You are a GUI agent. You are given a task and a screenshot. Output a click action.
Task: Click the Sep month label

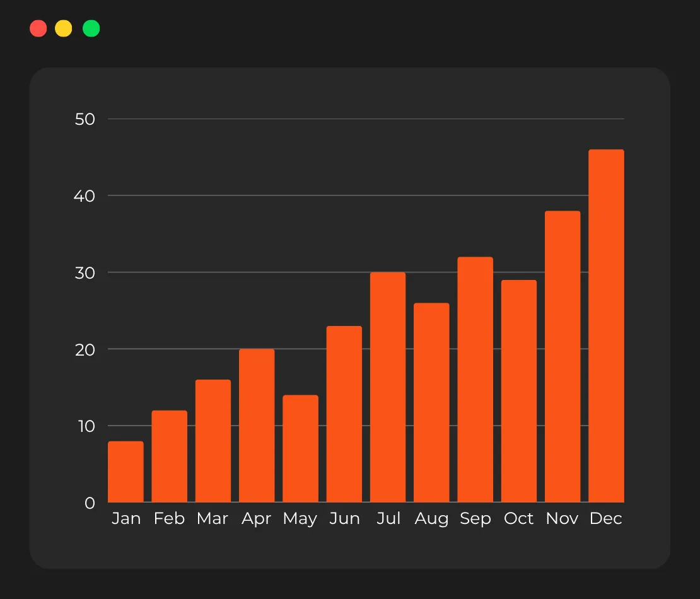pos(475,520)
